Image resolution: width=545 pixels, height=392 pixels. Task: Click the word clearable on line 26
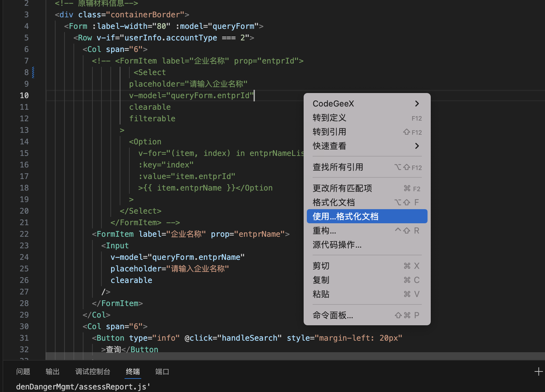point(131,280)
